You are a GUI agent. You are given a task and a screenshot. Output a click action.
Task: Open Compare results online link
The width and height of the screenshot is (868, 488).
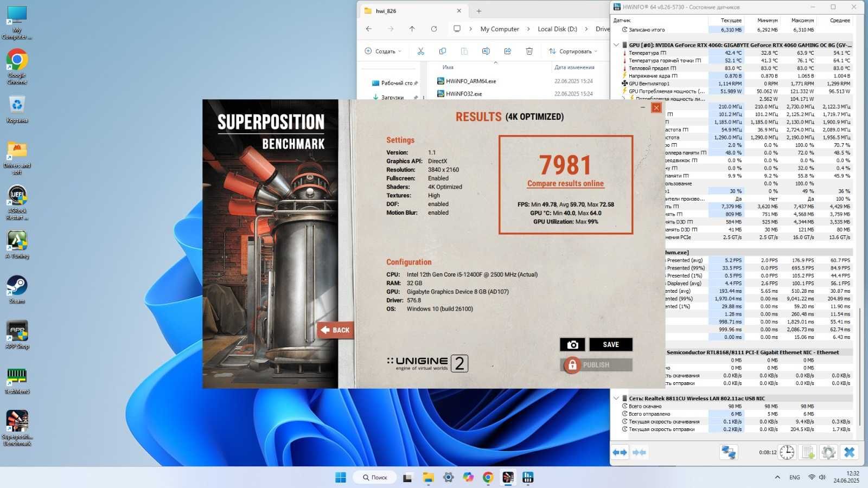click(x=565, y=184)
